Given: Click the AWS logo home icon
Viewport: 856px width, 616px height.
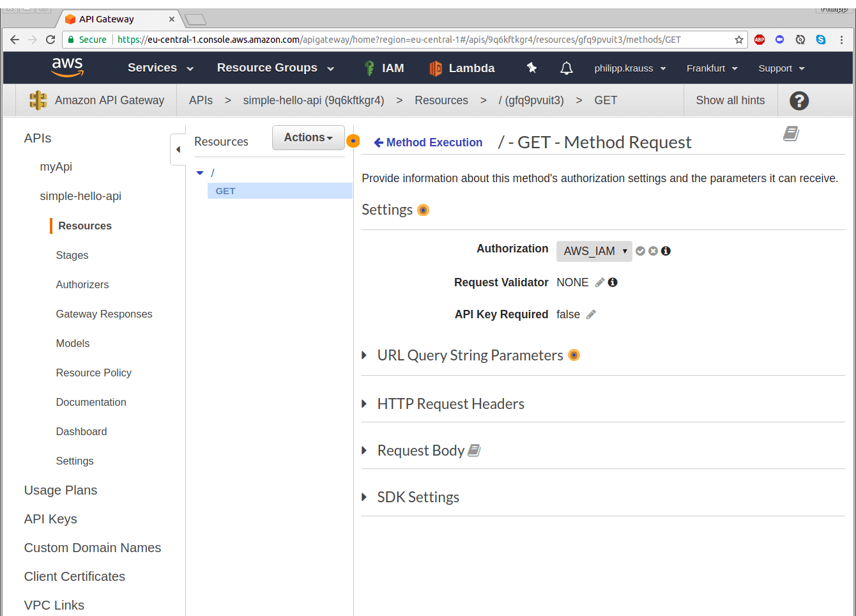Looking at the screenshot, I should (x=68, y=67).
